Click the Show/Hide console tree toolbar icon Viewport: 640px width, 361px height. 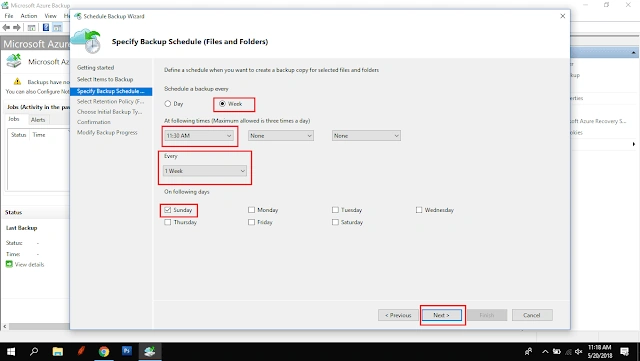31,27
